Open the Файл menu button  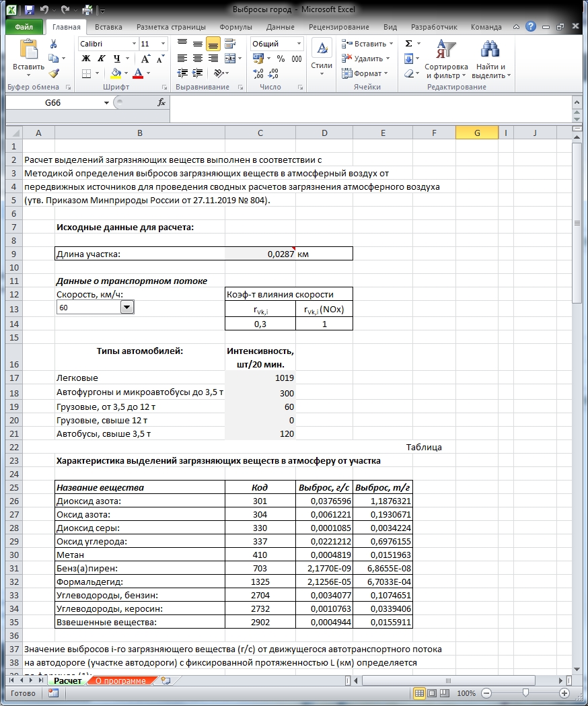[x=24, y=27]
